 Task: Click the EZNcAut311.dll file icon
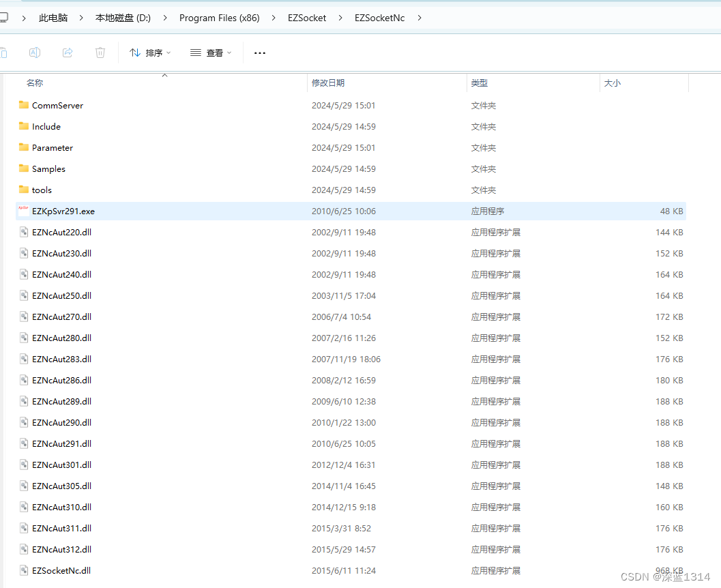tap(24, 528)
